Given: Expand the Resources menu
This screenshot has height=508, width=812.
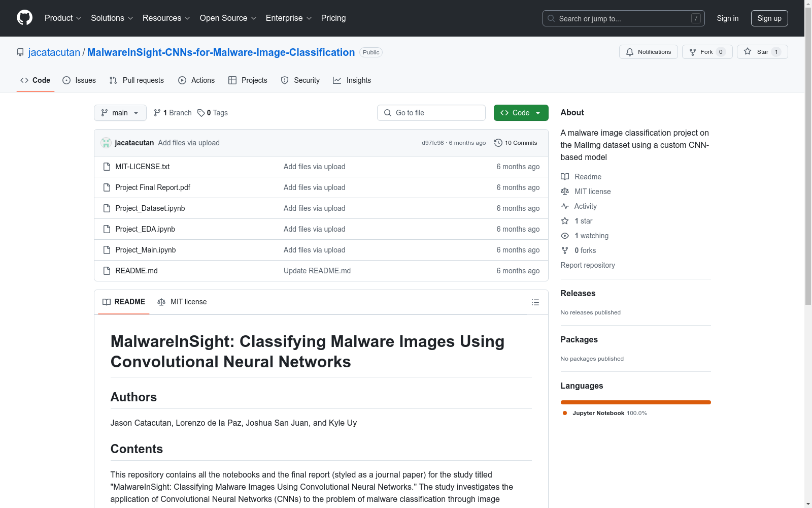Looking at the screenshot, I should point(166,18).
